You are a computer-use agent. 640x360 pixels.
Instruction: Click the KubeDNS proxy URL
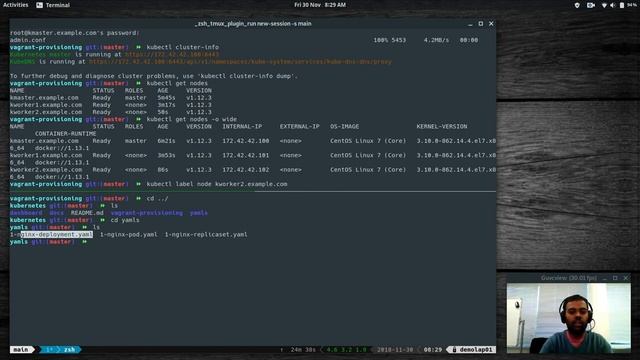(x=240, y=62)
